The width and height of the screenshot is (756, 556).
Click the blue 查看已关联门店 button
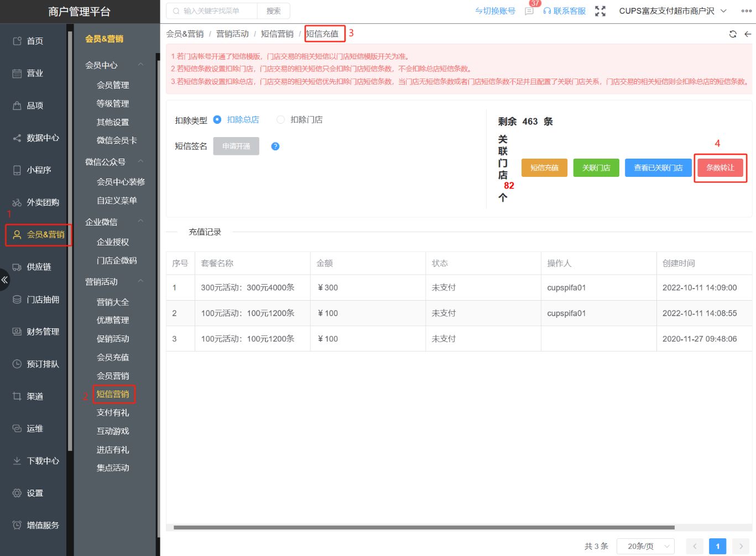click(x=658, y=168)
